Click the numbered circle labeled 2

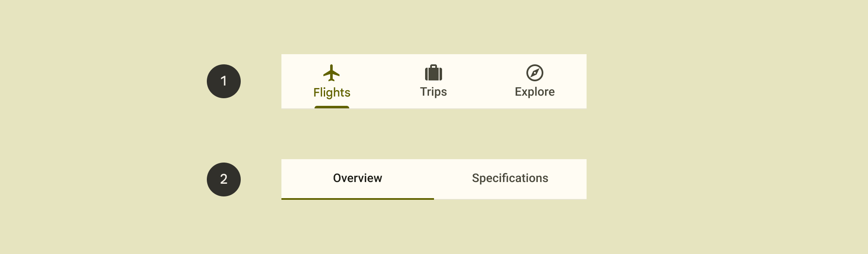pyautogui.click(x=223, y=179)
